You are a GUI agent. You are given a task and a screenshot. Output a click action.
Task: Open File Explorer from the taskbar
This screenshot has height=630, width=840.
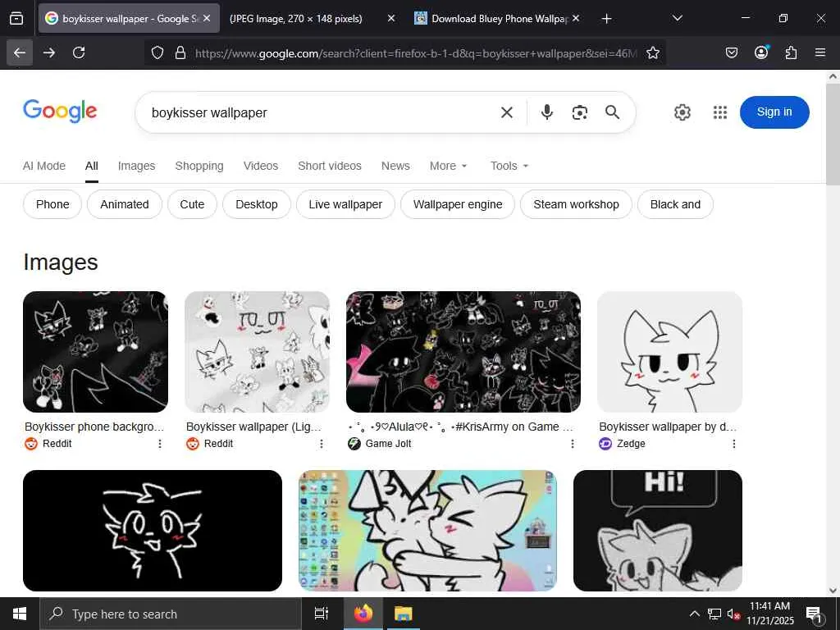(x=403, y=614)
